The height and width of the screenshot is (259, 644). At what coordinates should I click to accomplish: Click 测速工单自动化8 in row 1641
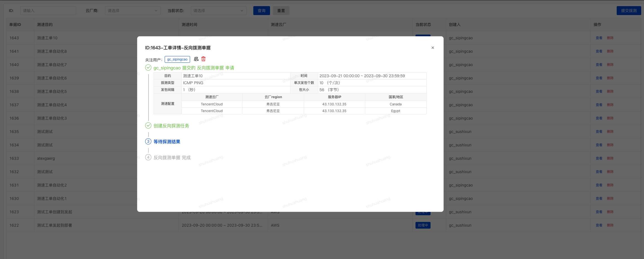(52, 51)
